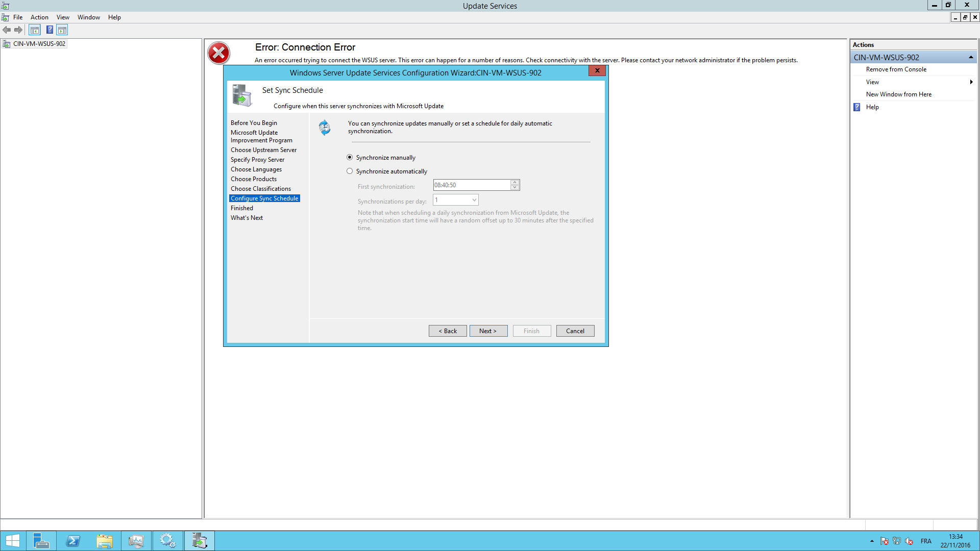The width and height of the screenshot is (980, 551).
Task: Select CIN-VM-WSUS-902 node in console tree
Action: (39, 44)
